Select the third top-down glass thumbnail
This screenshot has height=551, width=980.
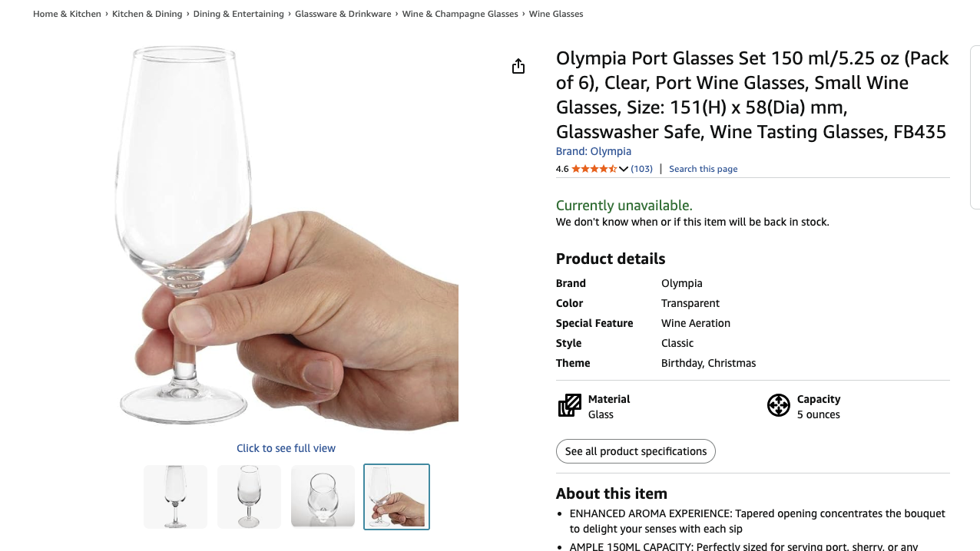323,497
